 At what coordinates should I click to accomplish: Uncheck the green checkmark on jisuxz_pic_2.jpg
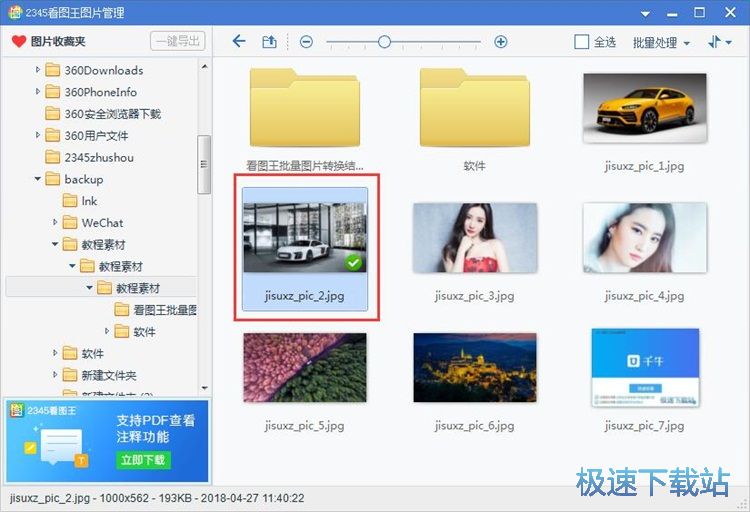tap(353, 262)
